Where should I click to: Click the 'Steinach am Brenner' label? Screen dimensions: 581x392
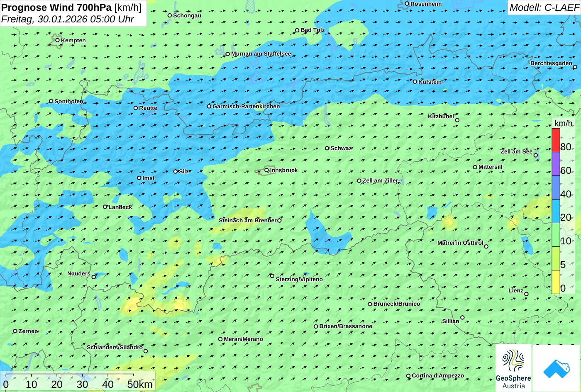(x=247, y=220)
